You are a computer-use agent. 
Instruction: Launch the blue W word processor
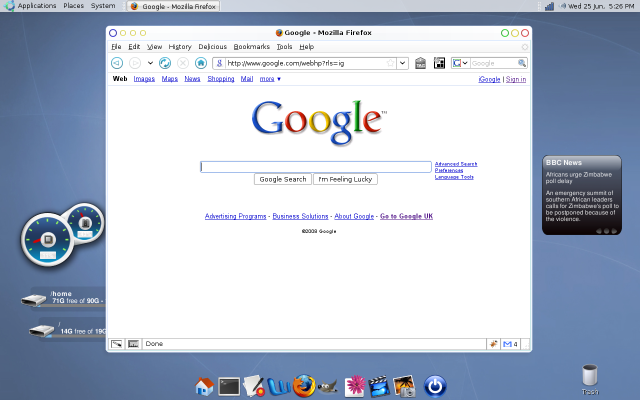click(279, 387)
